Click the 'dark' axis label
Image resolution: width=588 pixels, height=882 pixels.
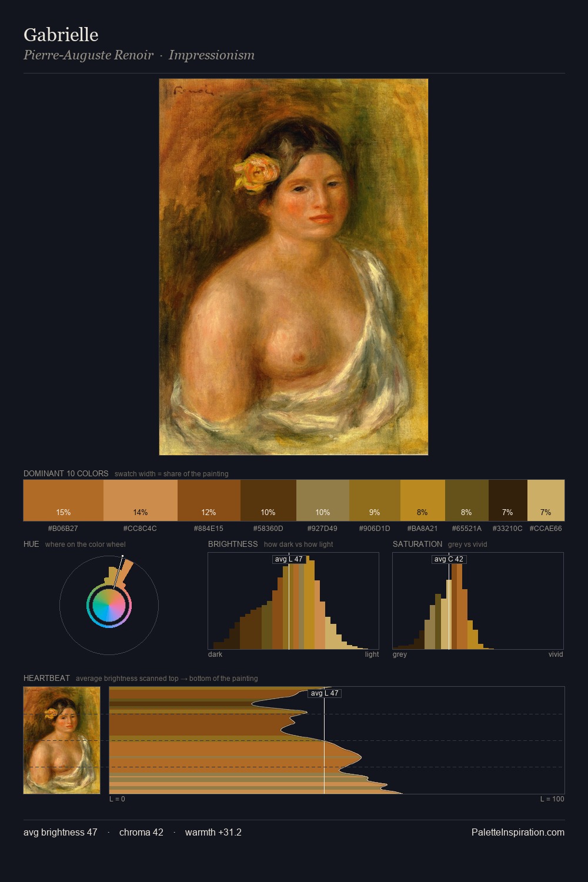[215, 654]
